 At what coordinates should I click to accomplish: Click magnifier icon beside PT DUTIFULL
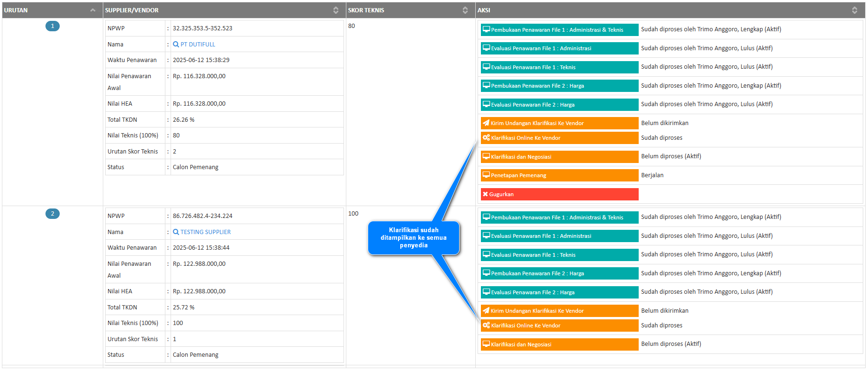point(176,45)
